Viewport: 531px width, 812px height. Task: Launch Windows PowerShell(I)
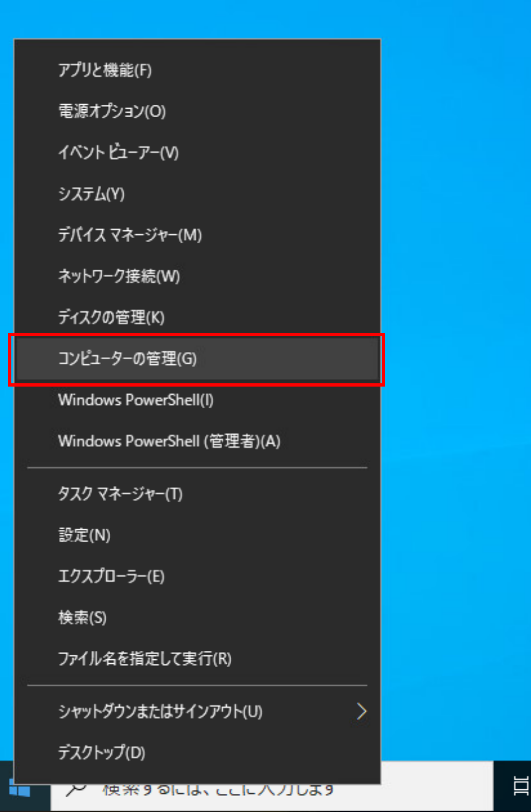tap(197, 400)
